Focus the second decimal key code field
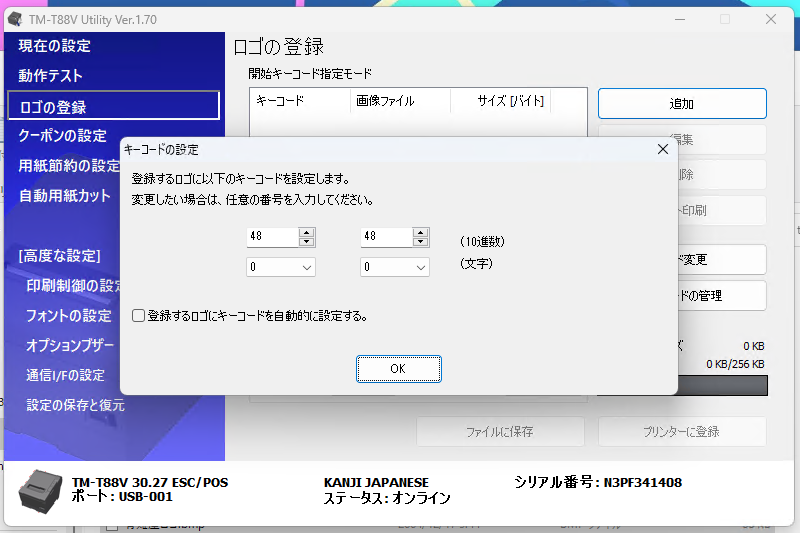Screen dimensions: 800x533 tap(386, 237)
